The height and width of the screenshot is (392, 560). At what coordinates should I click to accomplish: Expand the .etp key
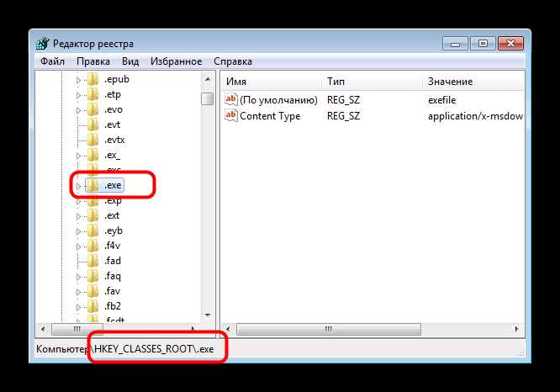[x=78, y=95]
